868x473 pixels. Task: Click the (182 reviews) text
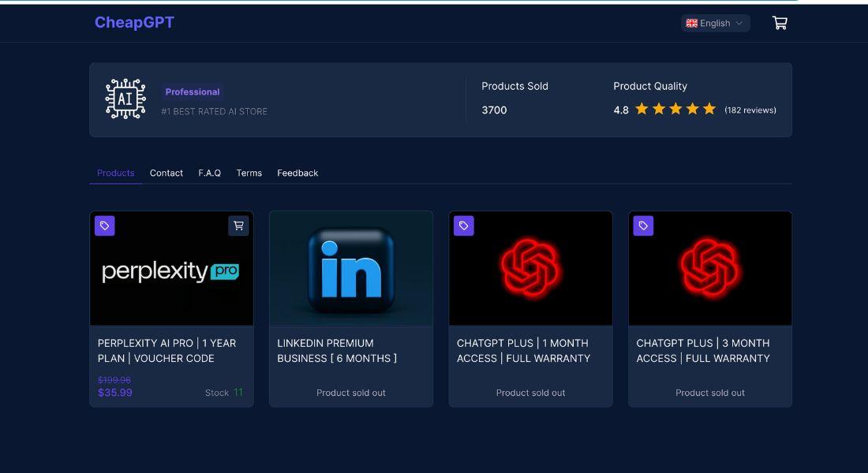(750, 110)
